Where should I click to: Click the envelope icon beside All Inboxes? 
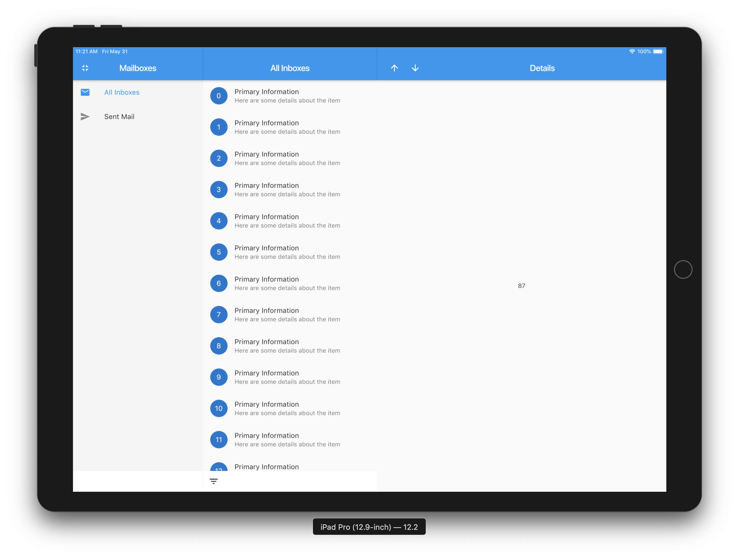85,92
